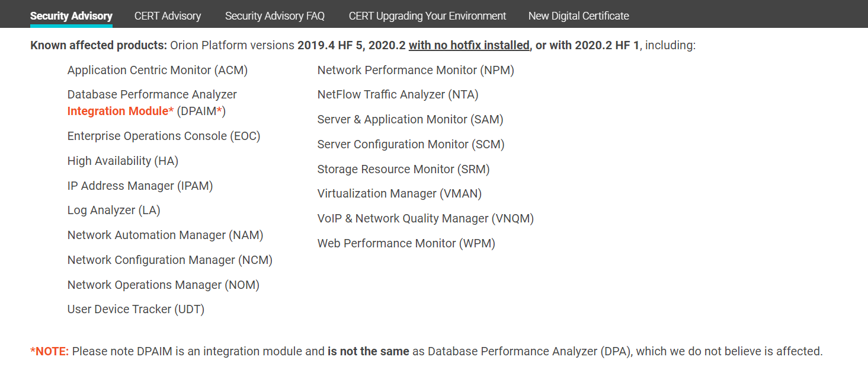Go to New Digital Certificate tab
868x382 pixels.
578,16
